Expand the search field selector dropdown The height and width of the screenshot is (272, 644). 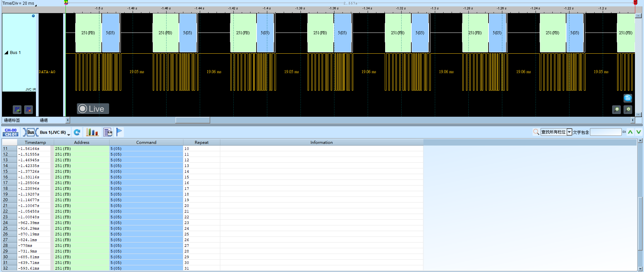pos(569,132)
